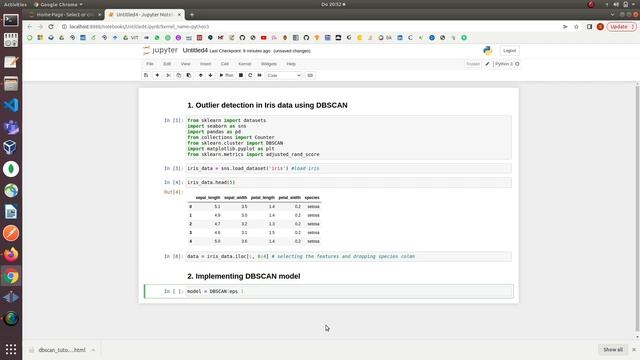Open Activities overview
640x360 pixels.
(15, 4)
